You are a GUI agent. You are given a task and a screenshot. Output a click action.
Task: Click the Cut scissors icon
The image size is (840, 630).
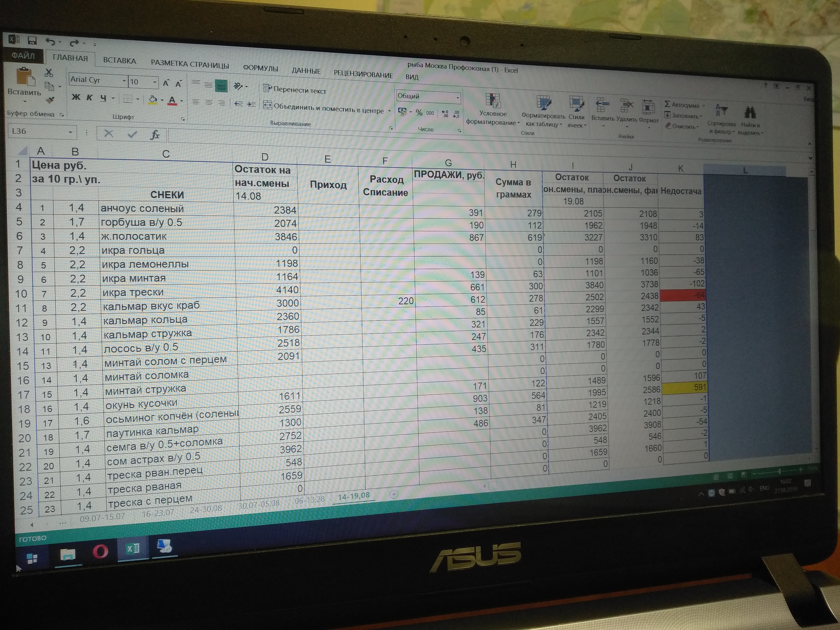tap(49, 72)
